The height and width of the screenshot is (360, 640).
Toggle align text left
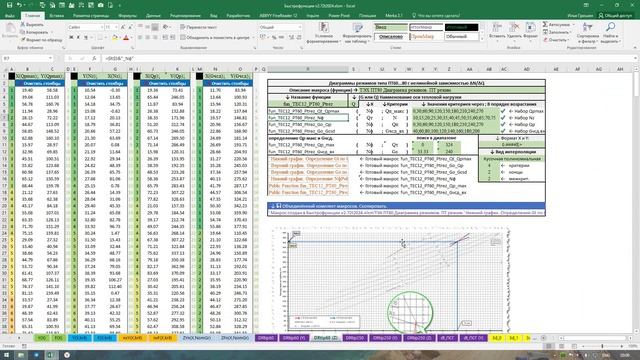[140, 37]
